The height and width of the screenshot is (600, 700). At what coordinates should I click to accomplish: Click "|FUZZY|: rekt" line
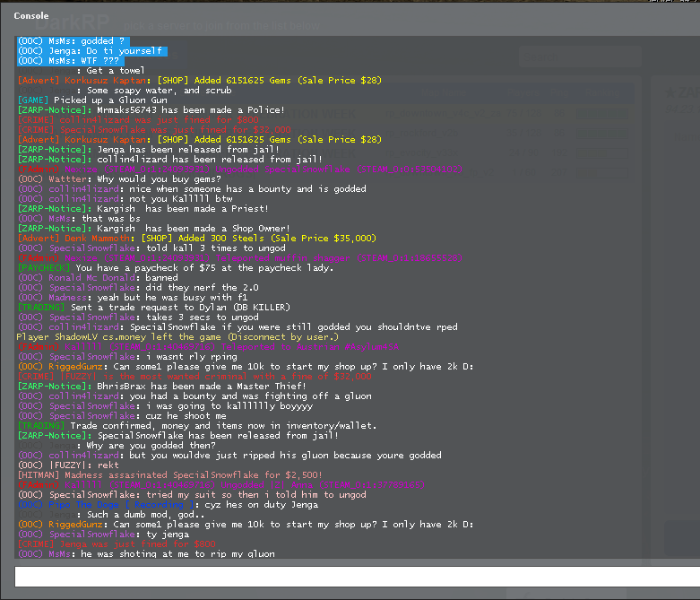click(x=68, y=465)
